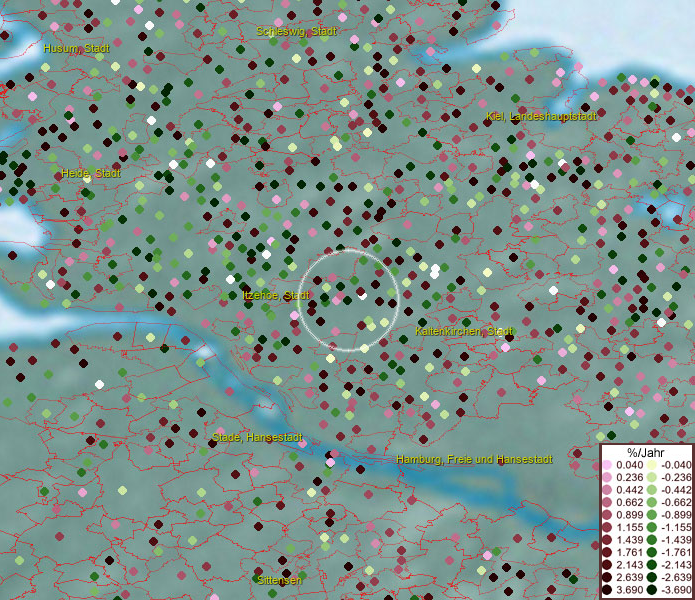Pick the -2.143 legend color swatch
Image resolution: width=695 pixels, height=600 pixels.
tap(652, 565)
